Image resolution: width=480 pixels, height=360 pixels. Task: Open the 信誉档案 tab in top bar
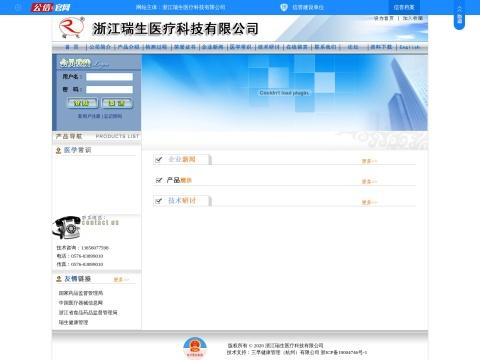click(x=404, y=7)
